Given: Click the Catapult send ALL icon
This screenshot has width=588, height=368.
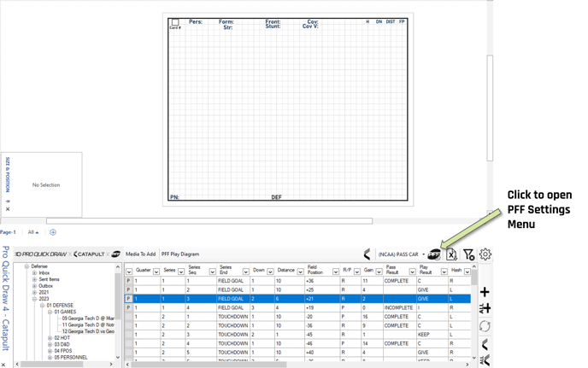Looking at the screenshot, I should click(x=485, y=360).
